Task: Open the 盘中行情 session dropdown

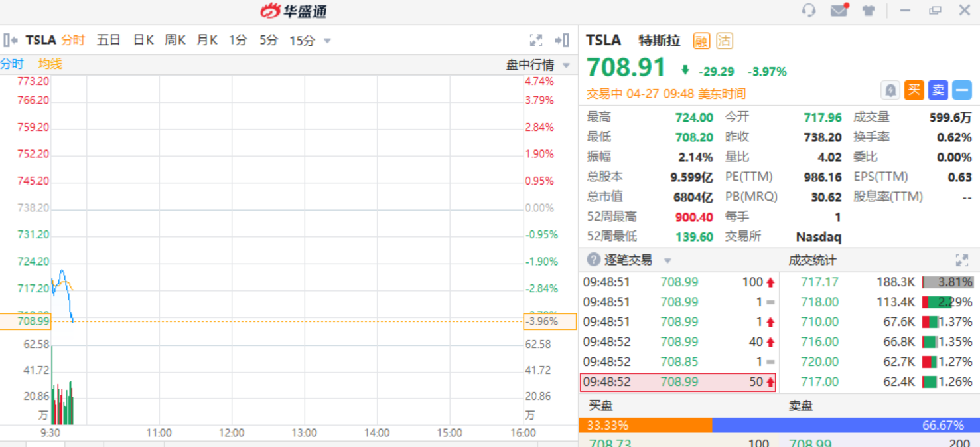Action: (566, 65)
